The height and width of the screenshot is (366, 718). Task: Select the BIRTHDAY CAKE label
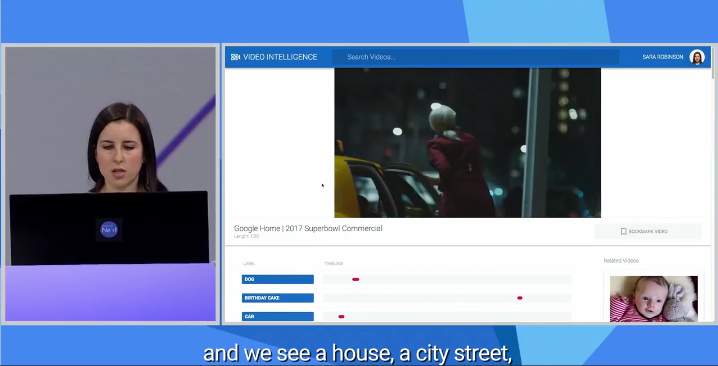coord(277,298)
